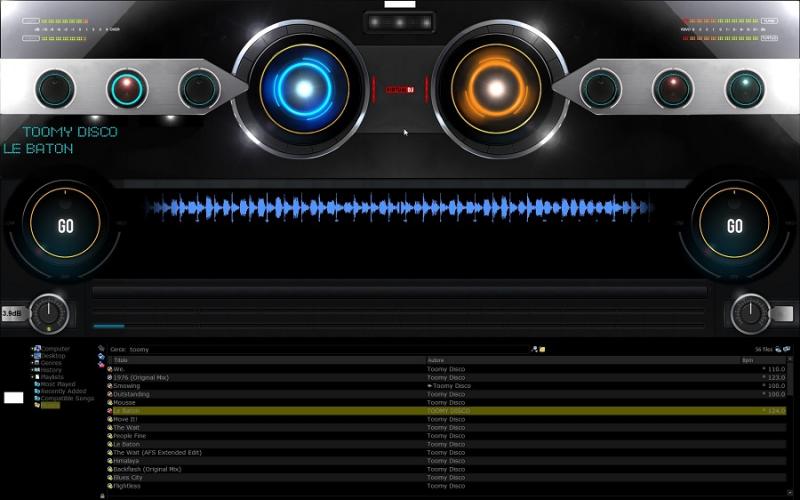Sort by the Autore column header
800x500 pixels.
coord(584,360)
